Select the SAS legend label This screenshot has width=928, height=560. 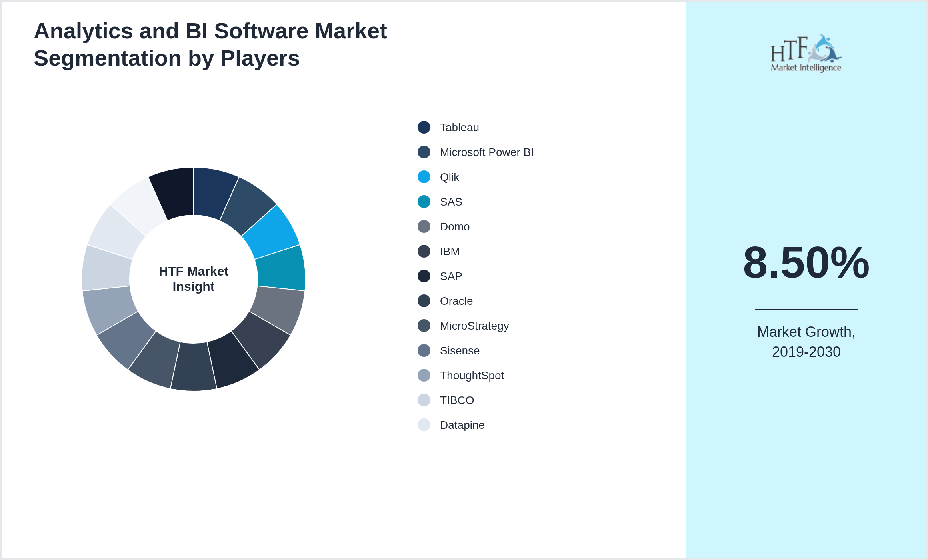point(451,202)
